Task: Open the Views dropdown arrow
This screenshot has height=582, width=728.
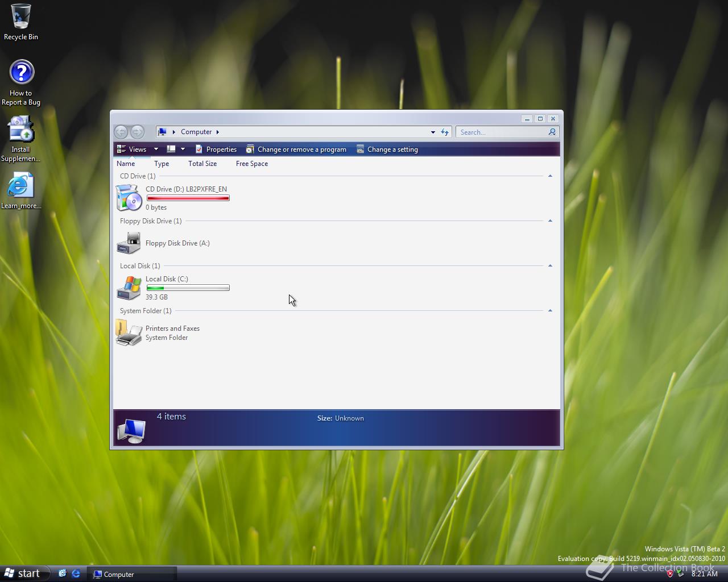Action: (156, 149)
